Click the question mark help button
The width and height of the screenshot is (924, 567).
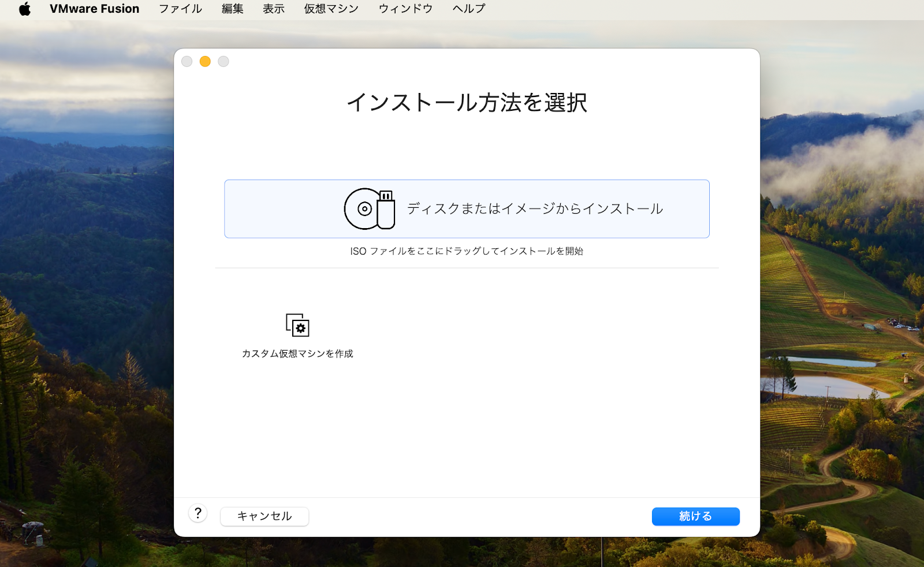click(x=198, y=513)
